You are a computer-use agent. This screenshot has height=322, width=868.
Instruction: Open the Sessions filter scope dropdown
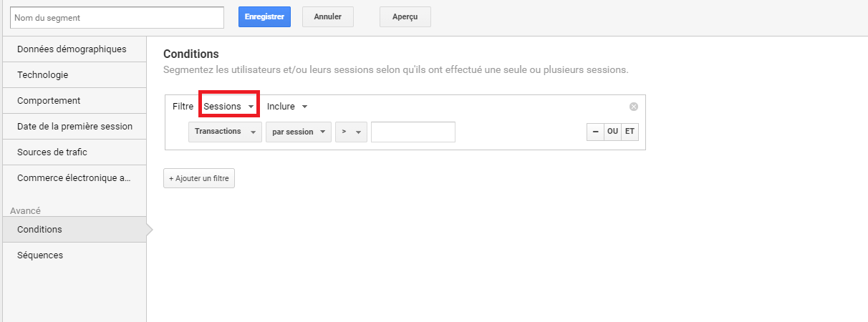pyautogui.click(x=229, y=106)
